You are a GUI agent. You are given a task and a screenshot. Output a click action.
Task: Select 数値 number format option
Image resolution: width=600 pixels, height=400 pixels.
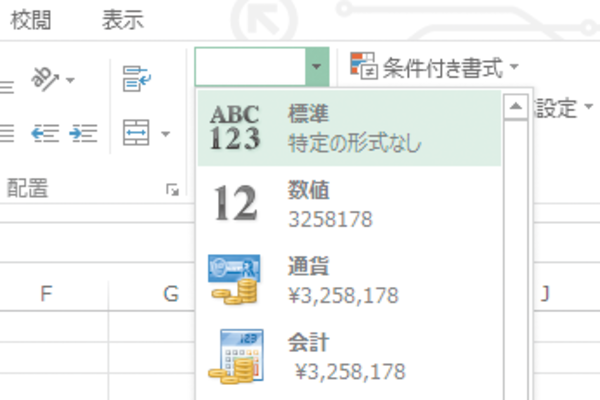point(349,204)
